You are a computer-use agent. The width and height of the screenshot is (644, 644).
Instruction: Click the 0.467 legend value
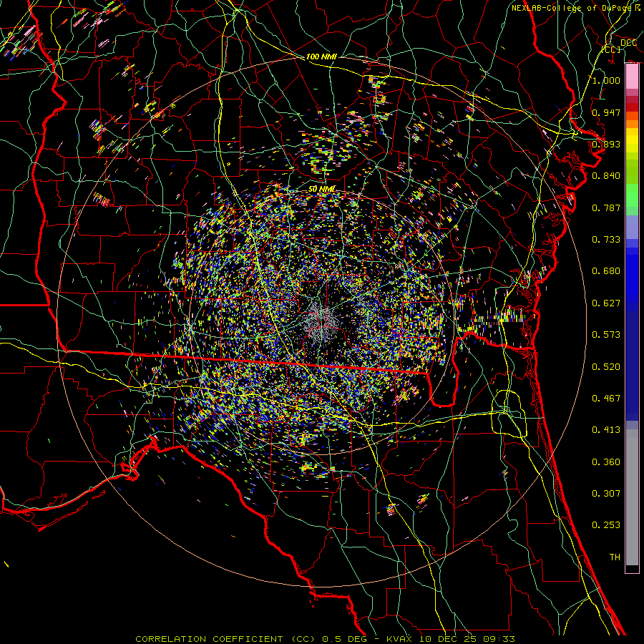click(606, 399)
